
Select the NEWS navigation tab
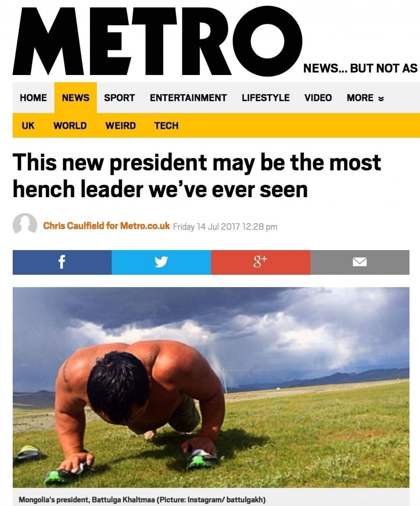point(75,98)
